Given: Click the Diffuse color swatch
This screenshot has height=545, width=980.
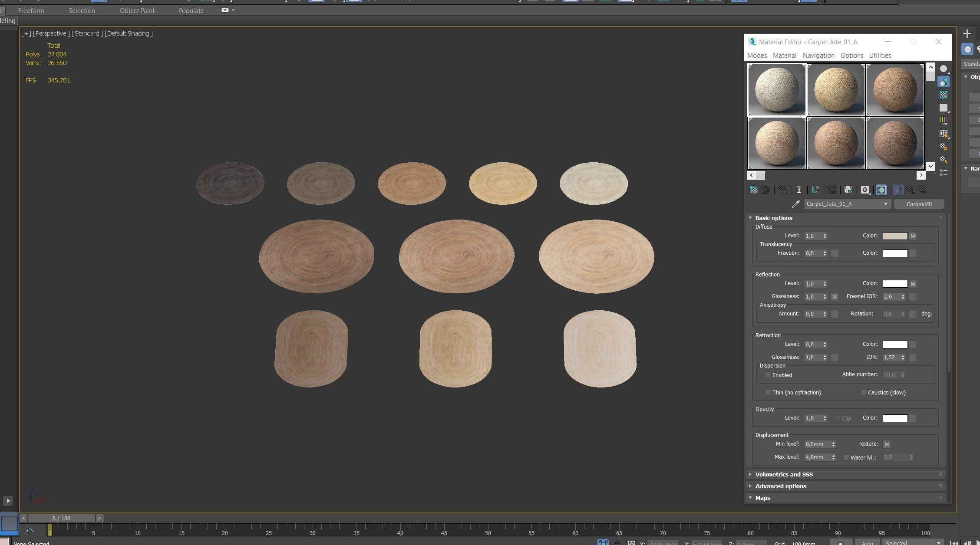Looking at the screenshot, I should coord(895,236).
